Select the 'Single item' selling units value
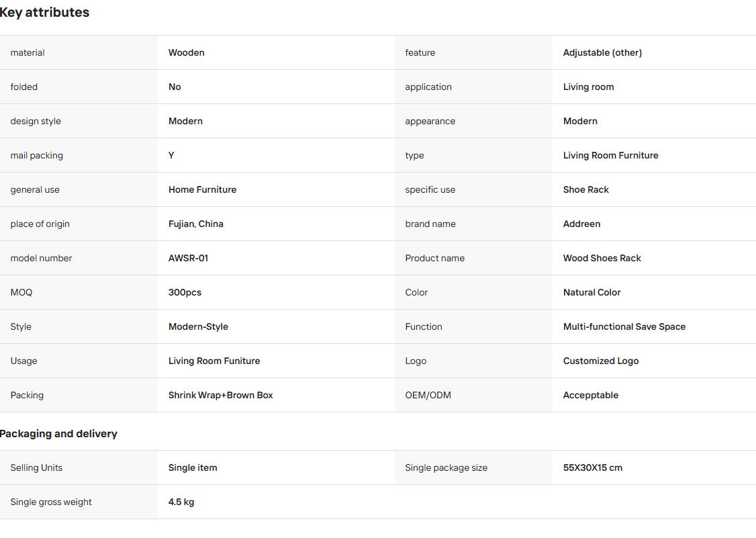 point(193,467)
